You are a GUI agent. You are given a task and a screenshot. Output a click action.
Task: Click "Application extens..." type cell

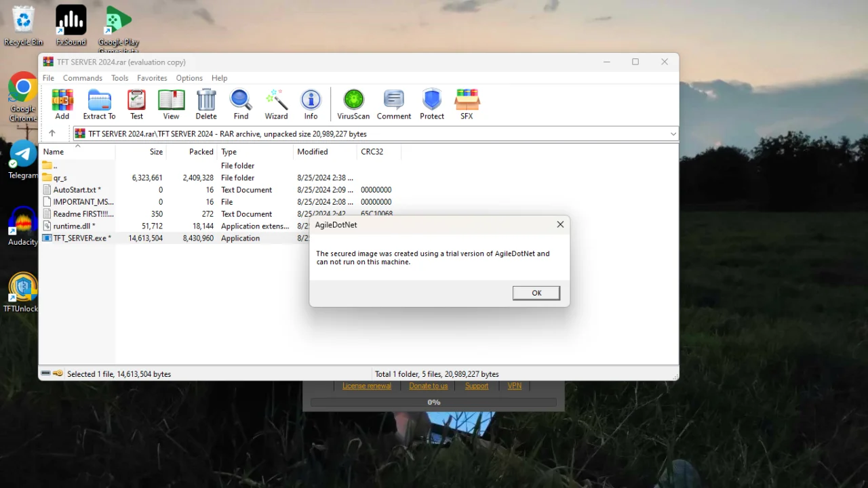coord(255,226)
